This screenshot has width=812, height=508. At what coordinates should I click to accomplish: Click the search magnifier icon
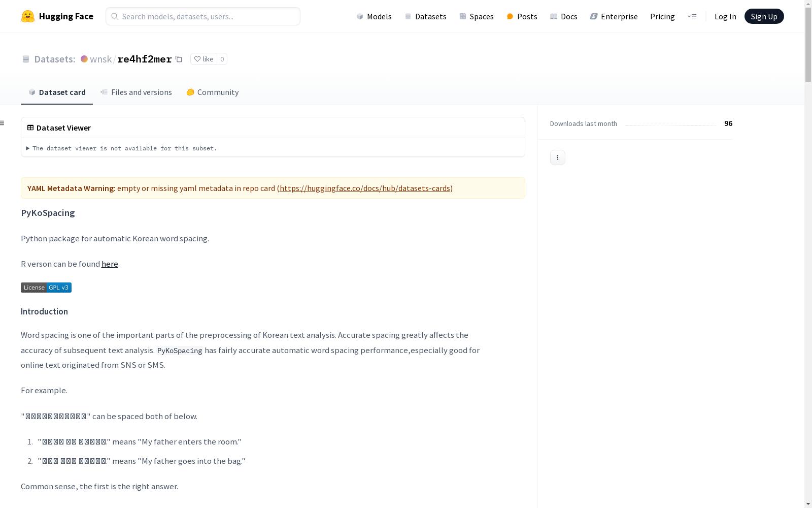[x=115, y=16]
